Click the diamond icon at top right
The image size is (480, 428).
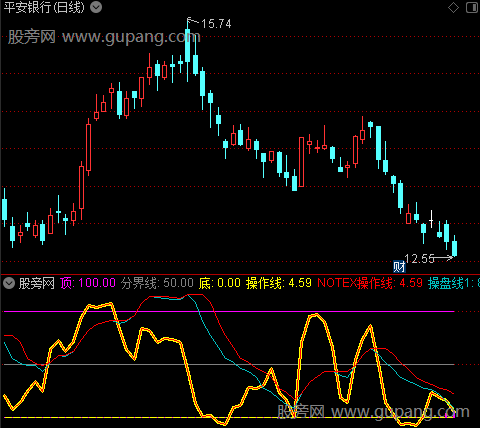click(x=453, y=7)
